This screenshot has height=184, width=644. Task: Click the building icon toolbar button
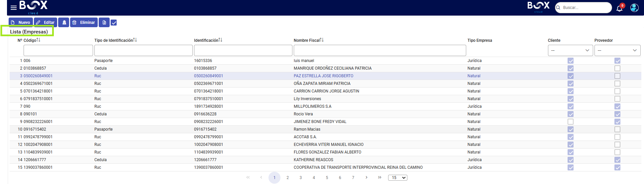tap(64, 23)
